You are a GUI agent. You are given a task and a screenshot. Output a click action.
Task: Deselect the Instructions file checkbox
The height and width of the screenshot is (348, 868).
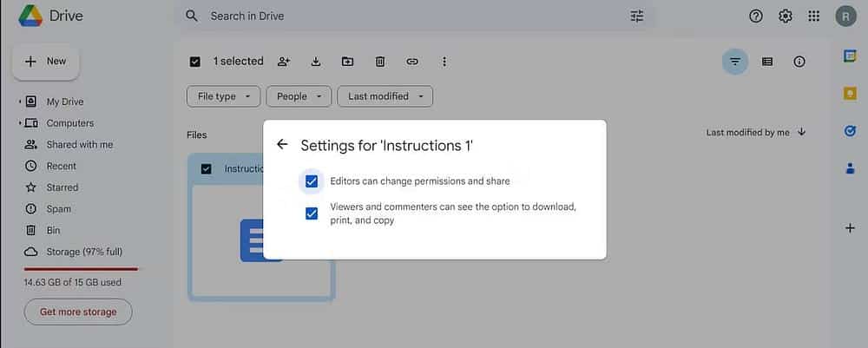(206, 168)
